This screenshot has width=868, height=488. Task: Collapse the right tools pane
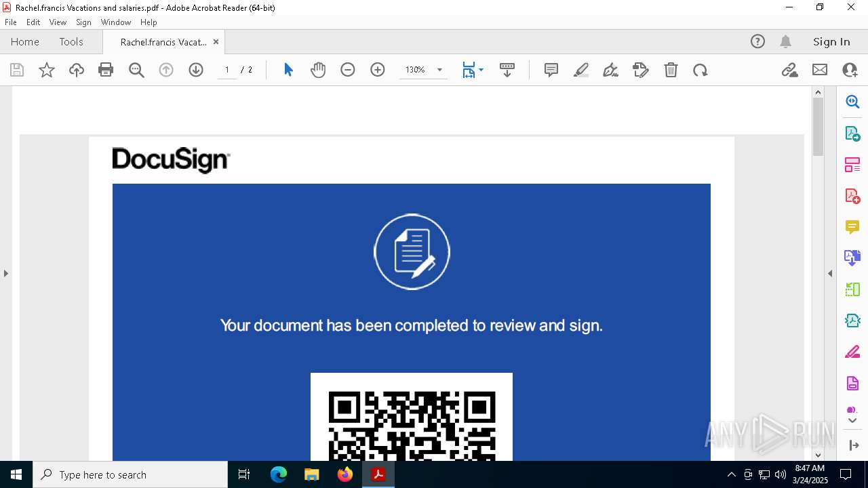click(x=830, y=273)
